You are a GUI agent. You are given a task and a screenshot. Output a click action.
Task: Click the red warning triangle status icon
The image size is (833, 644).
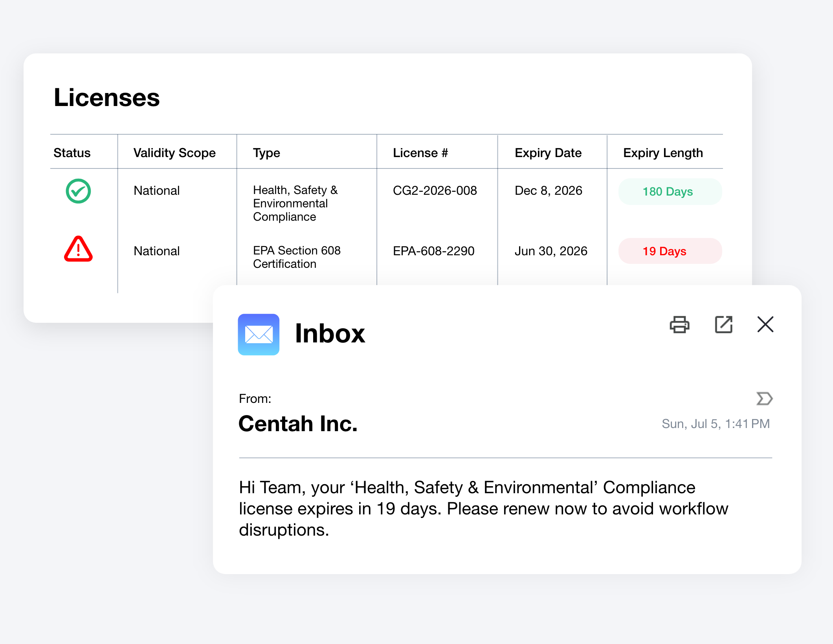(78, 249)
